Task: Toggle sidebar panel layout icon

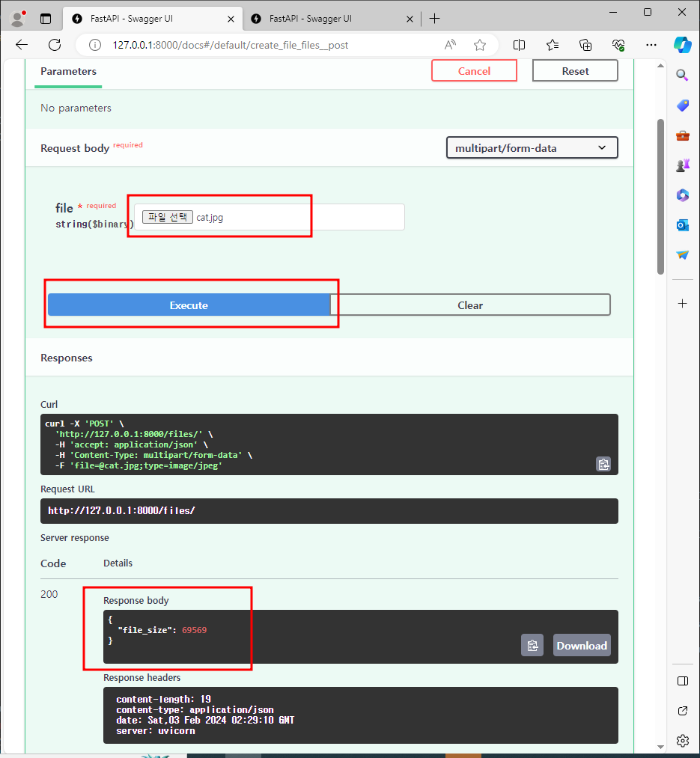Action: (x=683, y=681)
